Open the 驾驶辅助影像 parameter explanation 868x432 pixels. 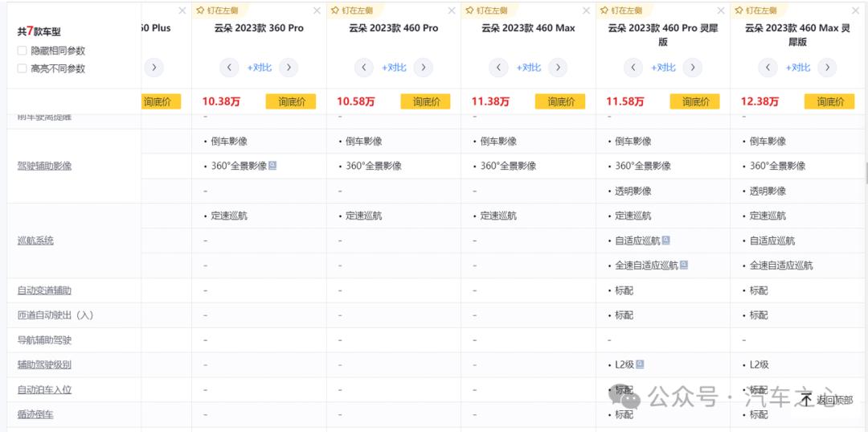coord(44,166)
